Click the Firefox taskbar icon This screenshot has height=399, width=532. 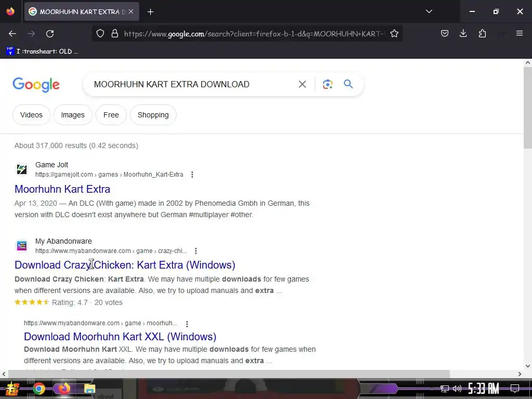(64, 389)
